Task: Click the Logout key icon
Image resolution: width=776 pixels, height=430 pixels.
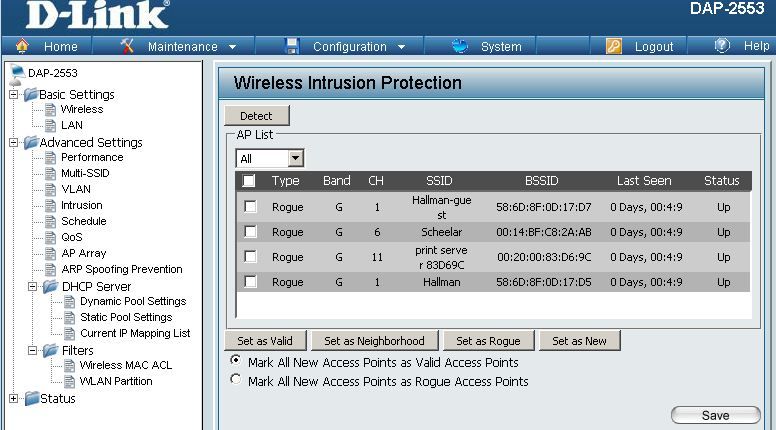Action: click(614, 46)
